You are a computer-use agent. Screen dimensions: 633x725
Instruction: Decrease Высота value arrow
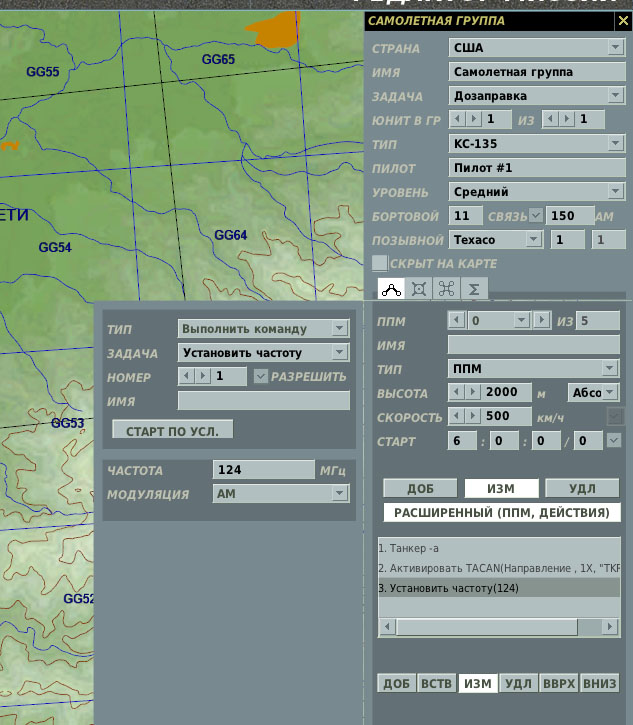[456, 392]
